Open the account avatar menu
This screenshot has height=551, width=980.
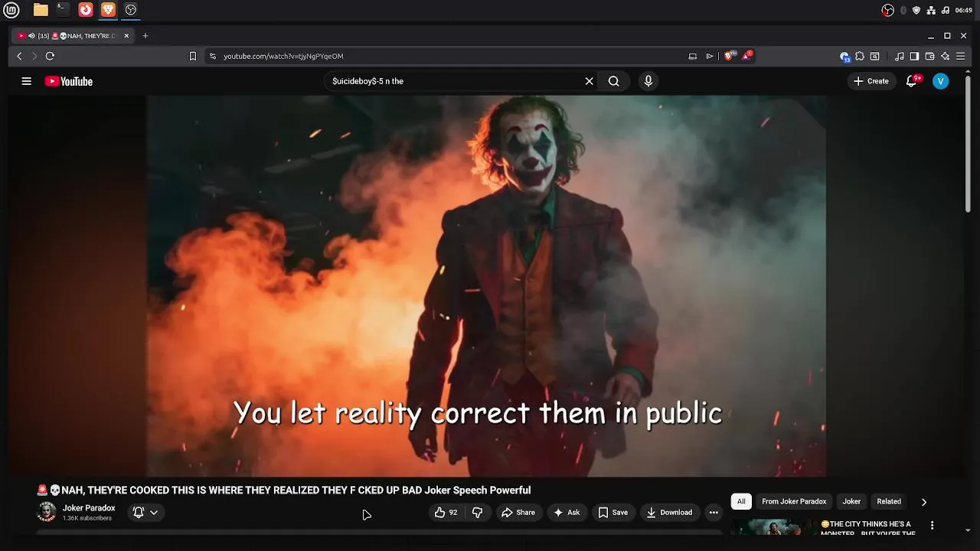[941, 81]
